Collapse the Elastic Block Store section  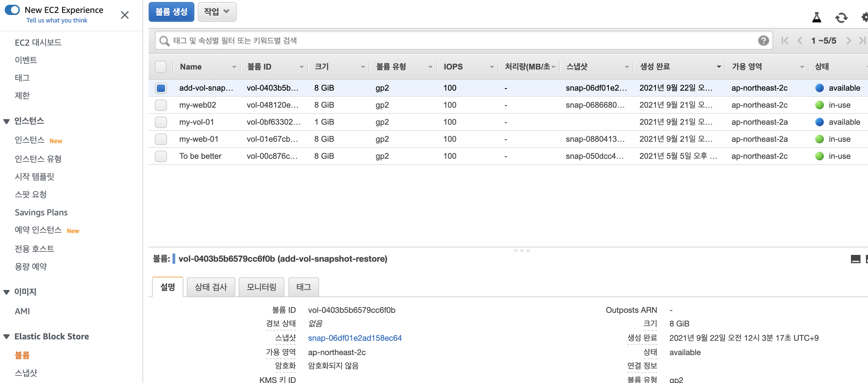click(x=6, y=337)
